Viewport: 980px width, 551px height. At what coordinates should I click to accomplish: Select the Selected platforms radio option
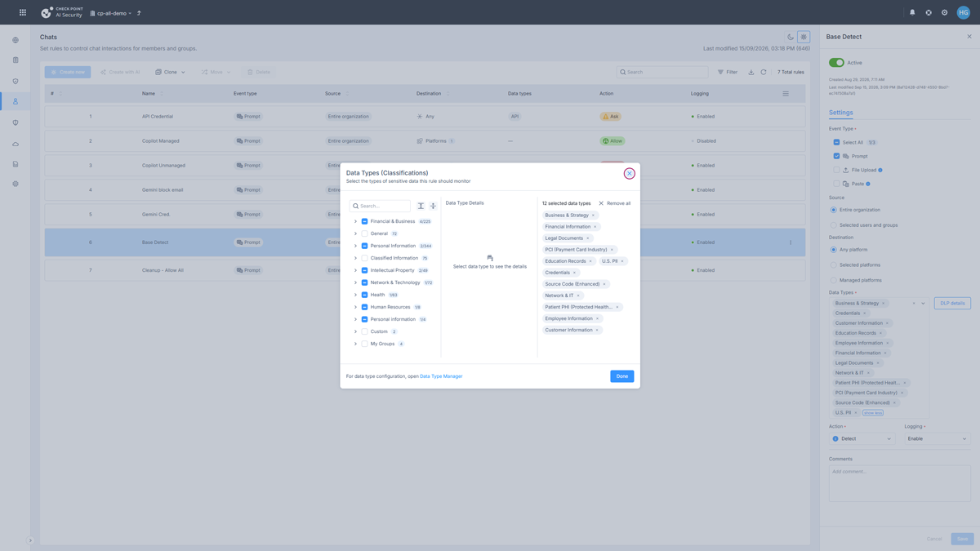[833, 264]
